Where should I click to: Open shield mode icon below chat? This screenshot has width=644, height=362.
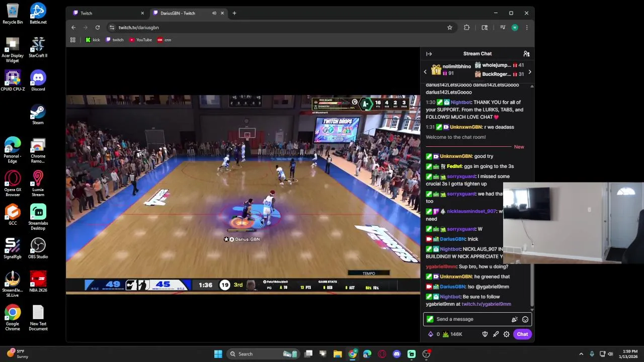click(x=485, y=334)
